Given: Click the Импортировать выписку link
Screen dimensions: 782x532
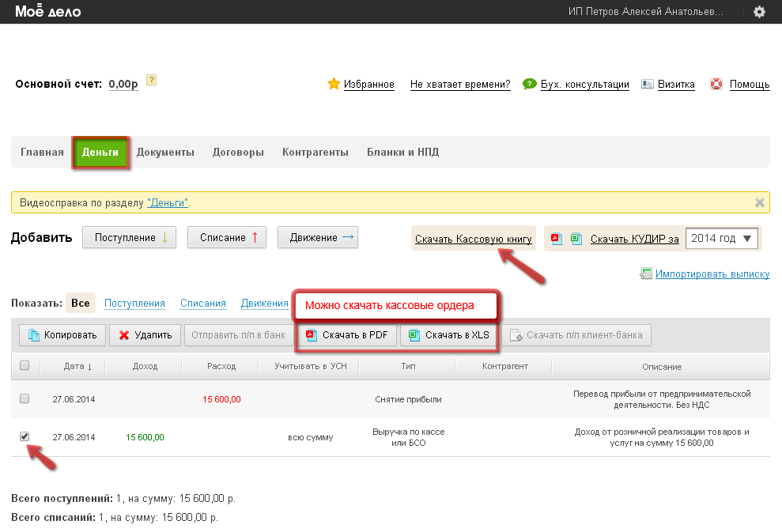Looking at the screenshot, I should [712, 274].
